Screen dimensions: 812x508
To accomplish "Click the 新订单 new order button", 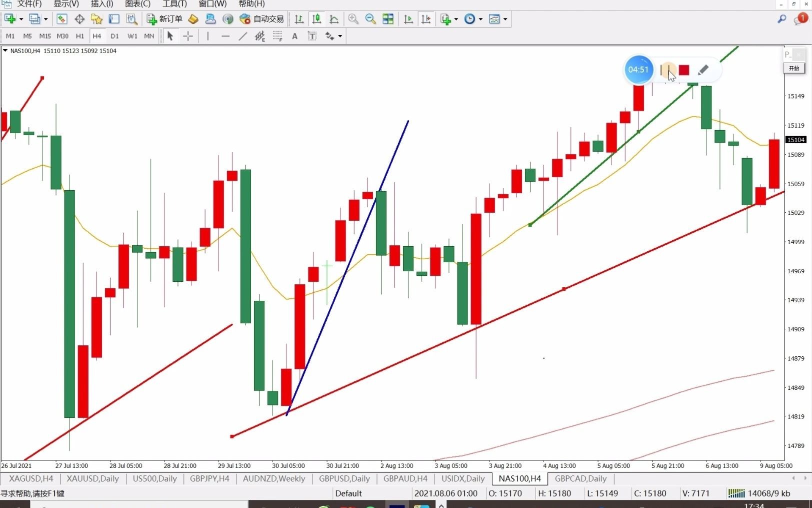I will [x=164, y=19].
